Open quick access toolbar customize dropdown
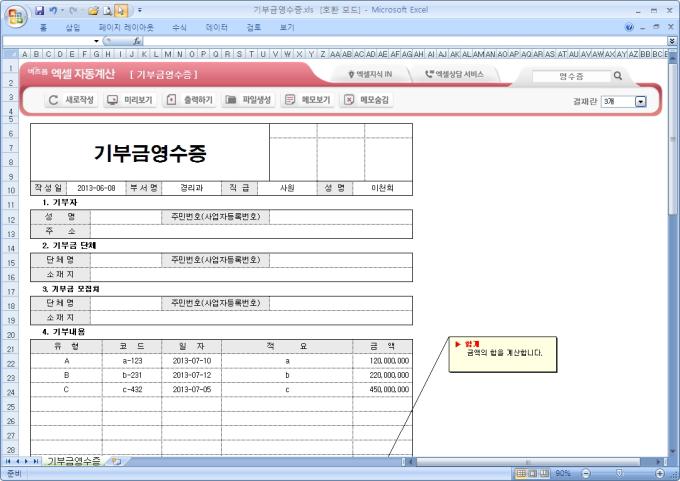The image size is (680, 481). pos(139,9)
